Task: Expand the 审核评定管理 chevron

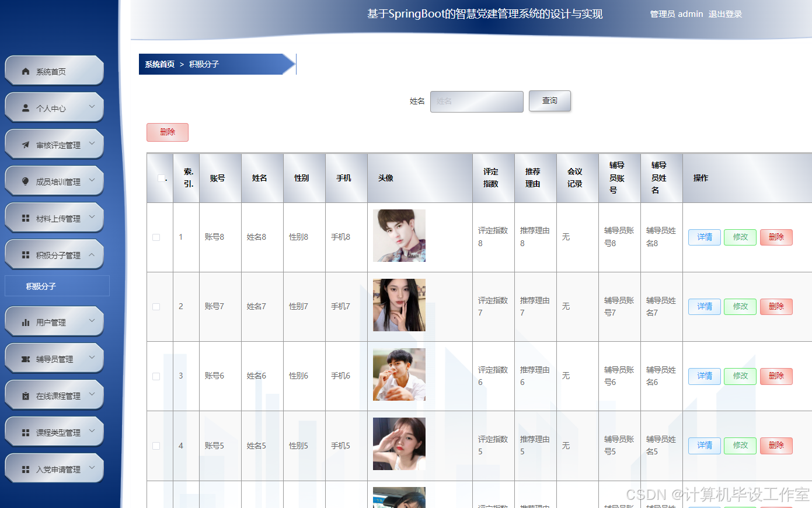Action: 92,143
